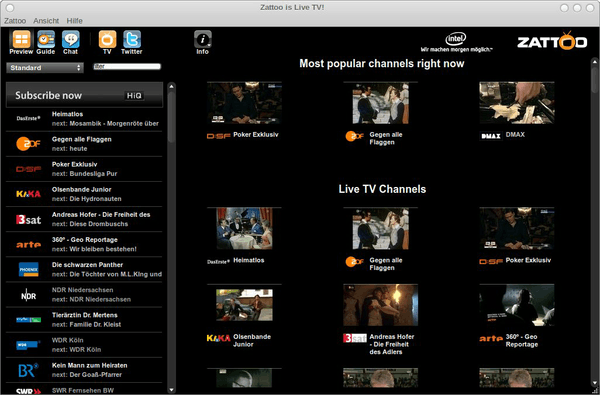Open the Chat bubble icon
Viewport: 600px width, 395px height.
pos(70,39)
